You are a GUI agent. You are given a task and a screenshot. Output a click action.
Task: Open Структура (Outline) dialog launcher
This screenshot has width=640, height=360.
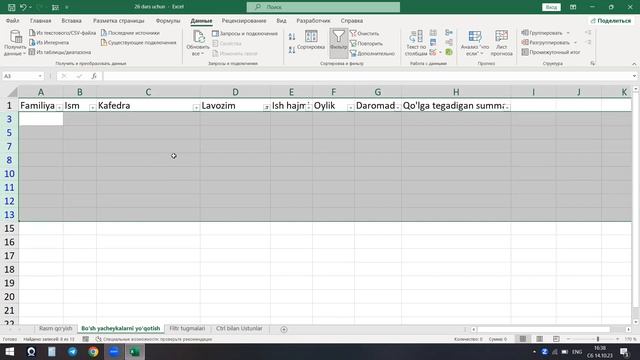point(593,63)
